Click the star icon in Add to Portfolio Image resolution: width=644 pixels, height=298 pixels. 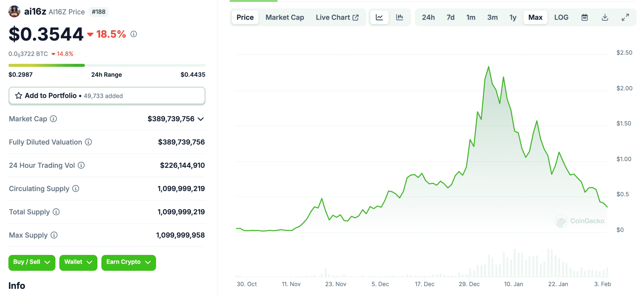click(19, 96)
